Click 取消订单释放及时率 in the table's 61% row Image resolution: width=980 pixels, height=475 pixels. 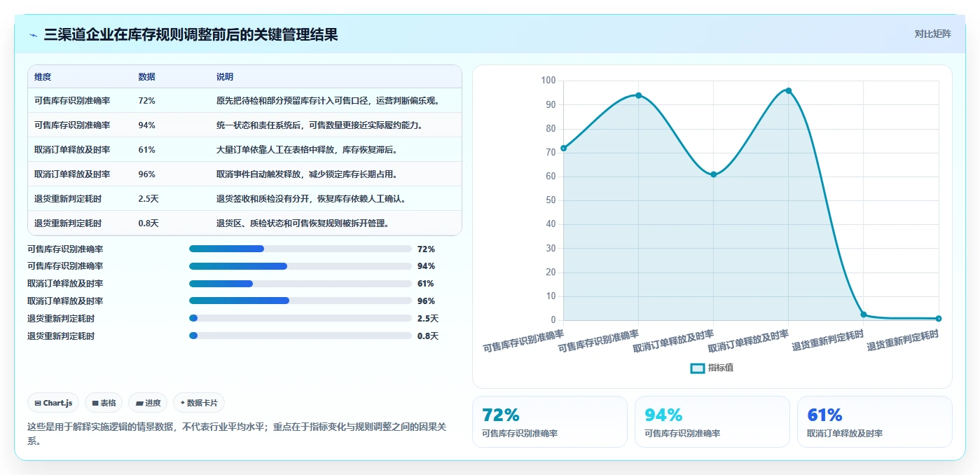pos(72,150)
